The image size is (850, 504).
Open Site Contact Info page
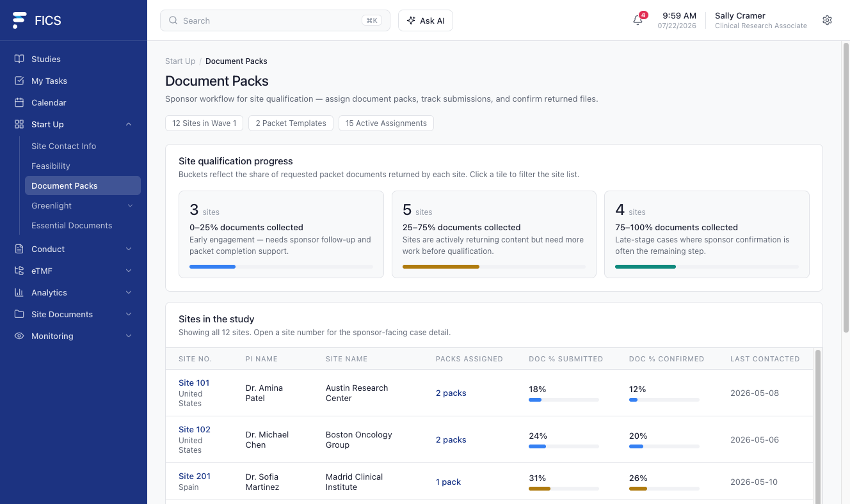pyautogui.click(x=83, y=146)
